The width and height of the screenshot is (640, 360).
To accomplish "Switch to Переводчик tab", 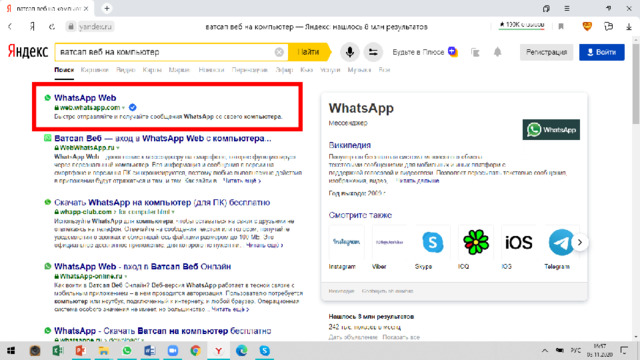I will pyautogui.click(x=249, y=70).
